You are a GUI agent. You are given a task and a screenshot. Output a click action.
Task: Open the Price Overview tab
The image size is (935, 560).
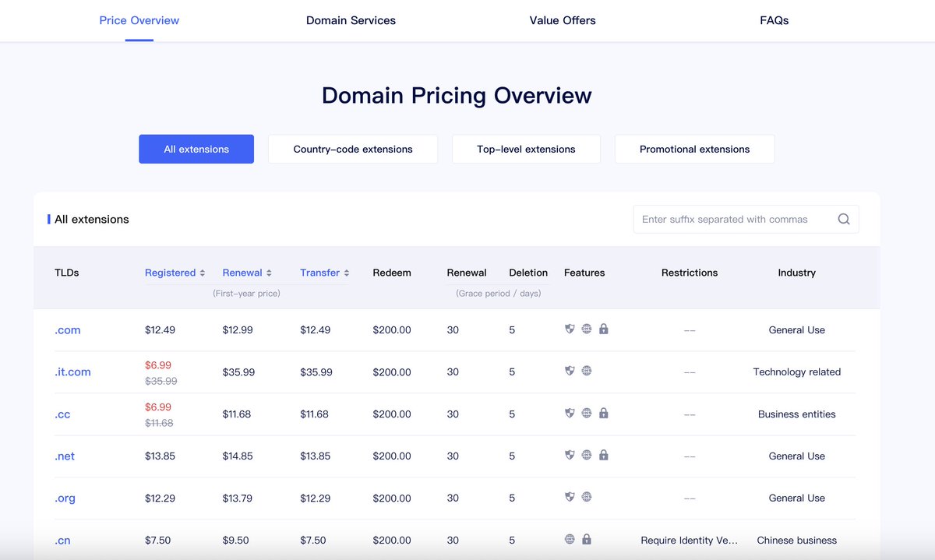tap(139, 20)
